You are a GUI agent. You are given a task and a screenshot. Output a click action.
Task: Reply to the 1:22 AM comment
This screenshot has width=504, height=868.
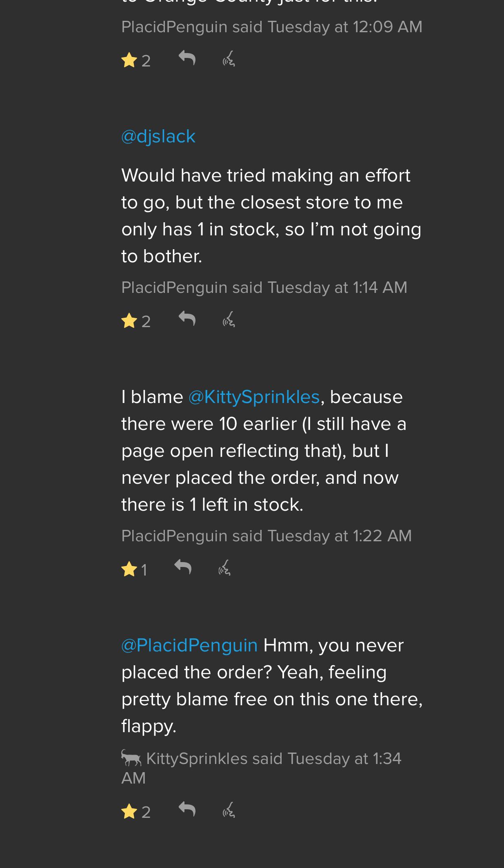pyautogui.click(x=183, y=567)
